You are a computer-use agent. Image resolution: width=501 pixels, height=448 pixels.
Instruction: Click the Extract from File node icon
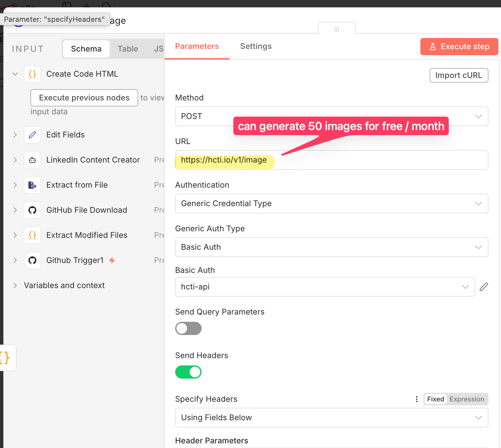pyautogui.click(x=32, y=185)
